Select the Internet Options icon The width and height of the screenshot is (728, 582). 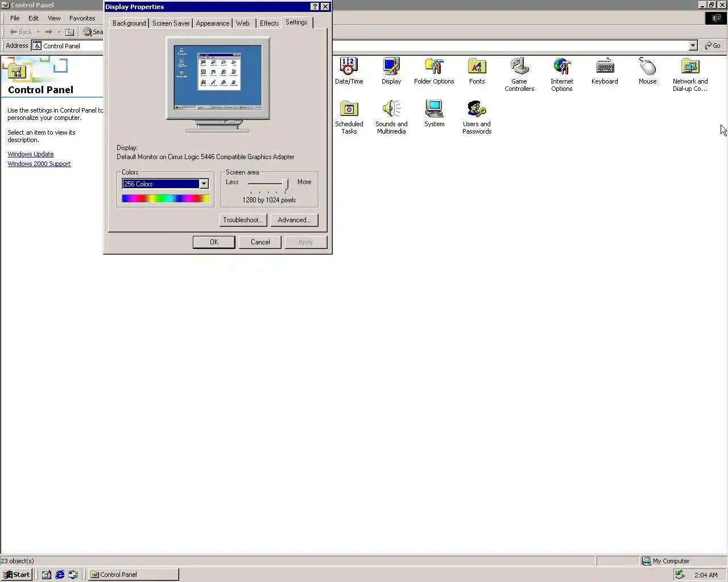click(x=562, y=74)
